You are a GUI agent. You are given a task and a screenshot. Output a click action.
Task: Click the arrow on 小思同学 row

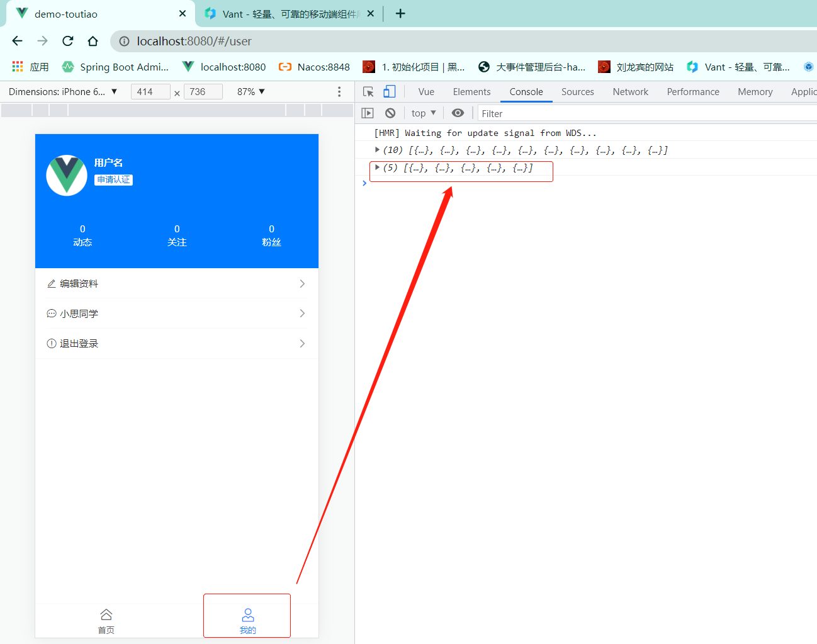coord(303,314)
